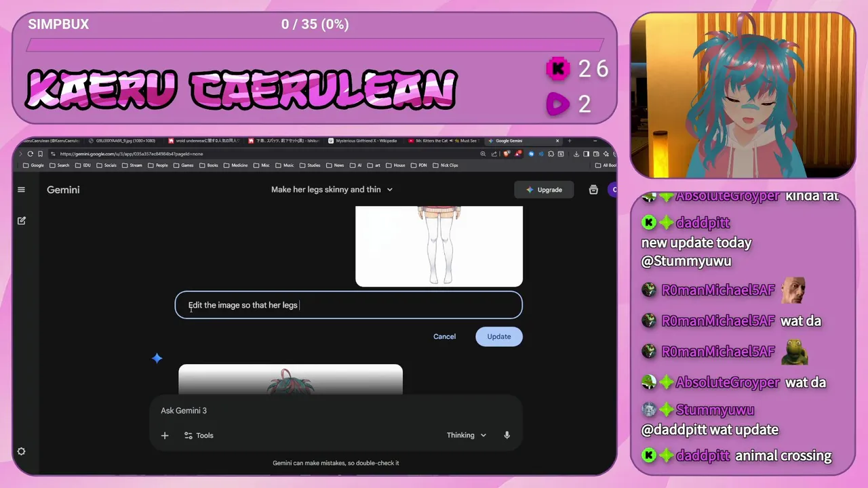Open the Nick Clips bookmarks folder
The image size is (868, 488).
pos(446,165)
